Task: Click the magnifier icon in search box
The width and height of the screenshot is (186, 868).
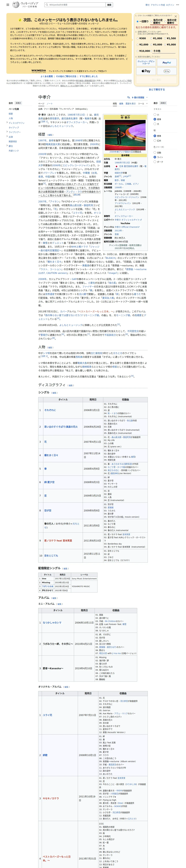Action: (x=47, y=5)
